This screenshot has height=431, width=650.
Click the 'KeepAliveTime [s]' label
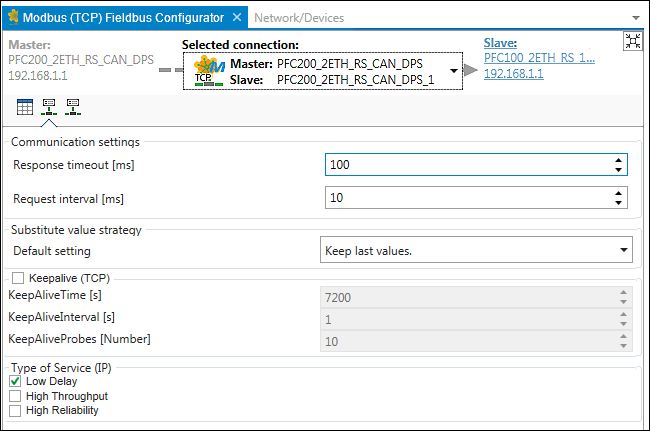click(55, 295)
